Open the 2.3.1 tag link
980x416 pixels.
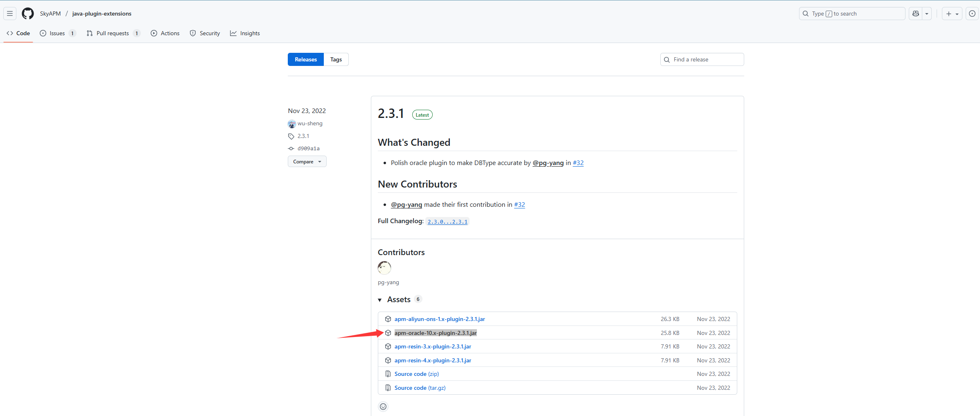point(303,136)
